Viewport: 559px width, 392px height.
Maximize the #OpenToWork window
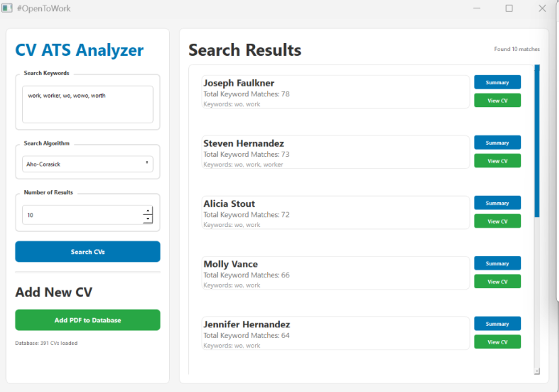[509, 8]
